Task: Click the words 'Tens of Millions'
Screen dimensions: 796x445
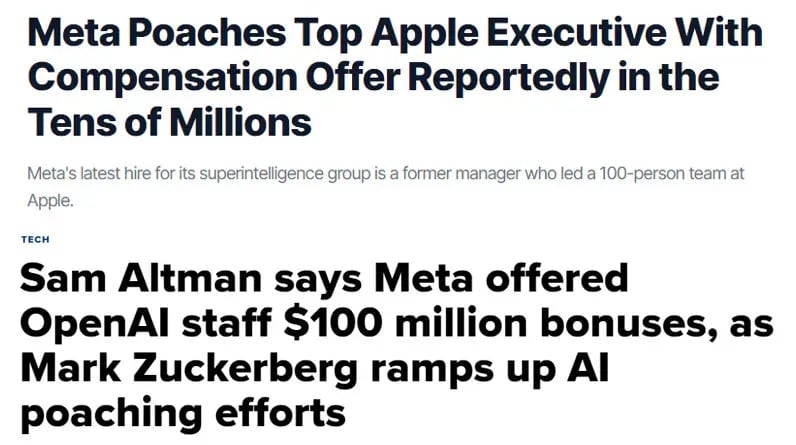Action: (x=170, y=122)
